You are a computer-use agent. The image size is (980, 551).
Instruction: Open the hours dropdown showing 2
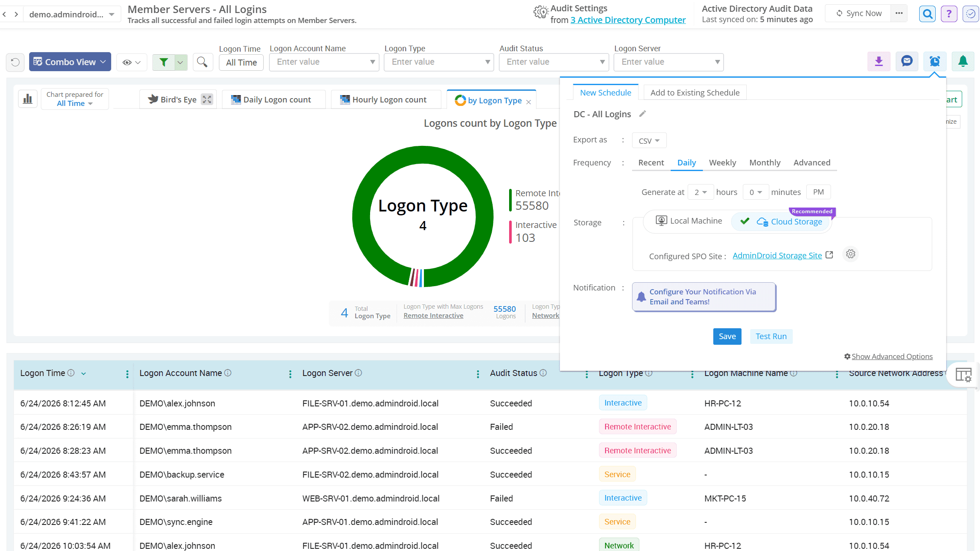coord(701,192)
